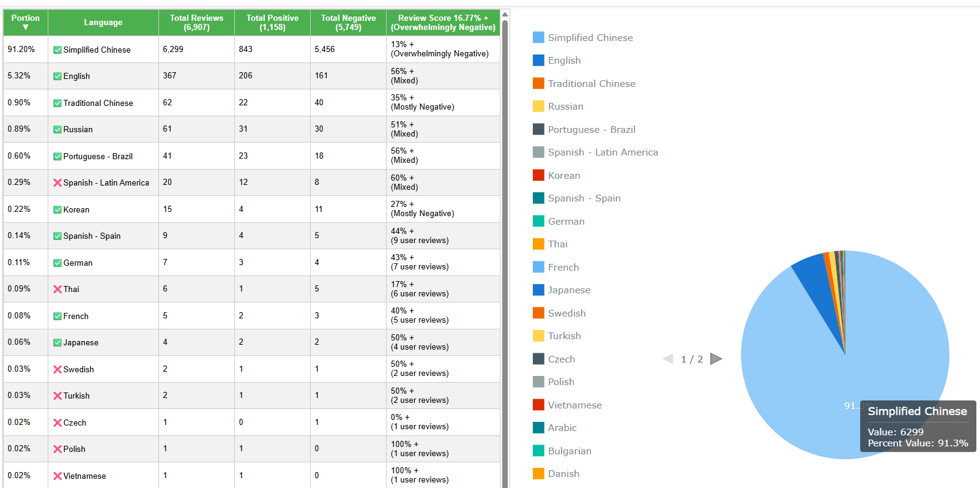Go to next legend page arrow
The width and height of the screenshot is (980, 488).
tap(716, 359)
